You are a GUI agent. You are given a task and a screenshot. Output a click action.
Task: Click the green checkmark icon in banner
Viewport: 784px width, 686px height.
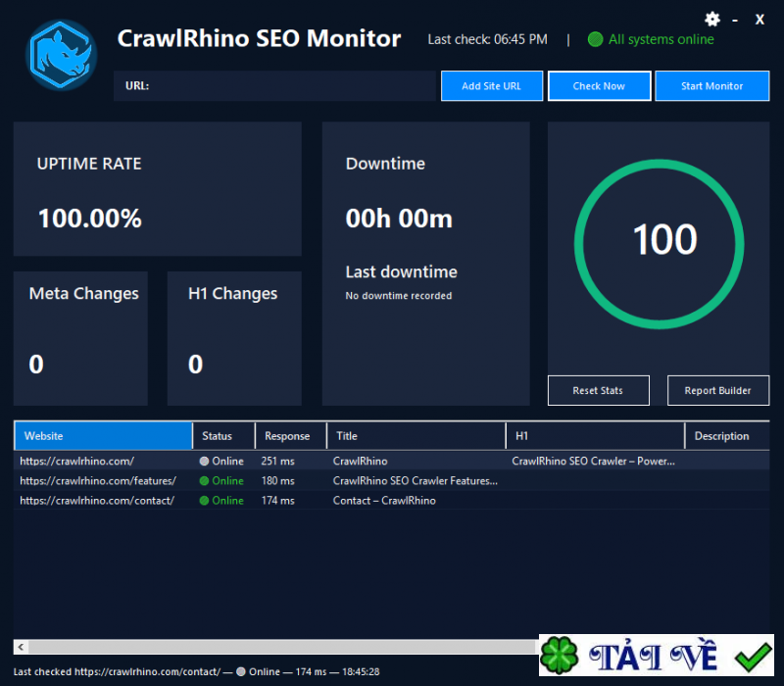pos(754,656)
